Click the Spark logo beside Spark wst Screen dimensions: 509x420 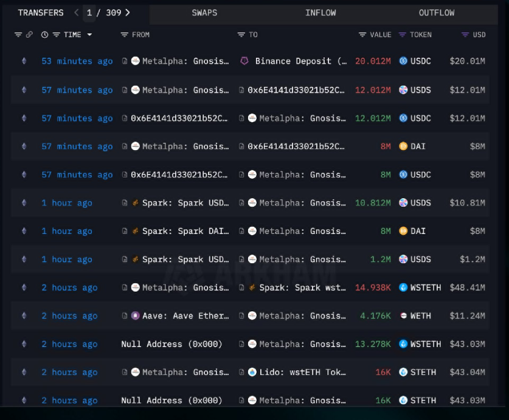pos(252,287)
